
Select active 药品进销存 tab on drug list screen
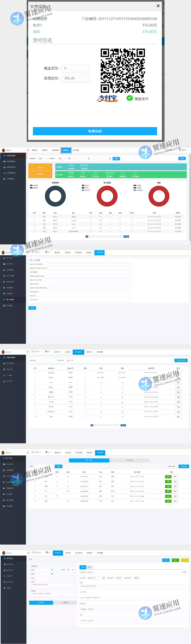(x=78, y=352)
